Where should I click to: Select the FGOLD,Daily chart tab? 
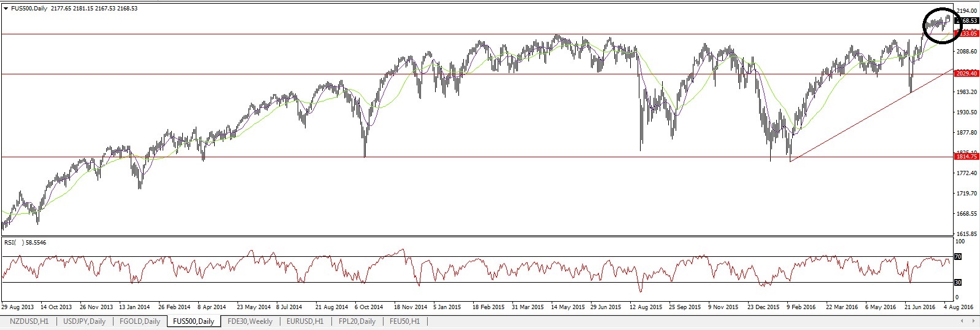[x=140, y=321]
